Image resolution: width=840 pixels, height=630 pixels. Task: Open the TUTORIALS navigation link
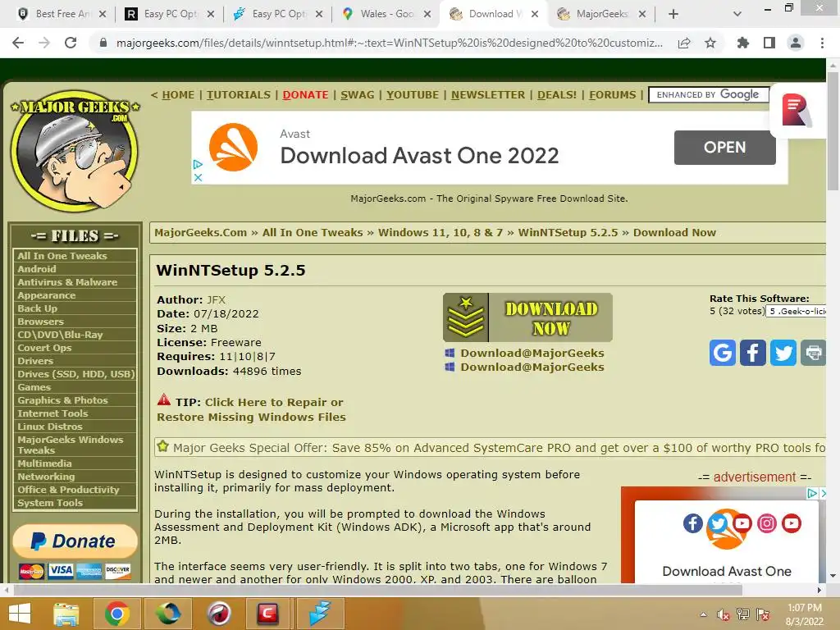pyautogui.click(x=239, y=95)
